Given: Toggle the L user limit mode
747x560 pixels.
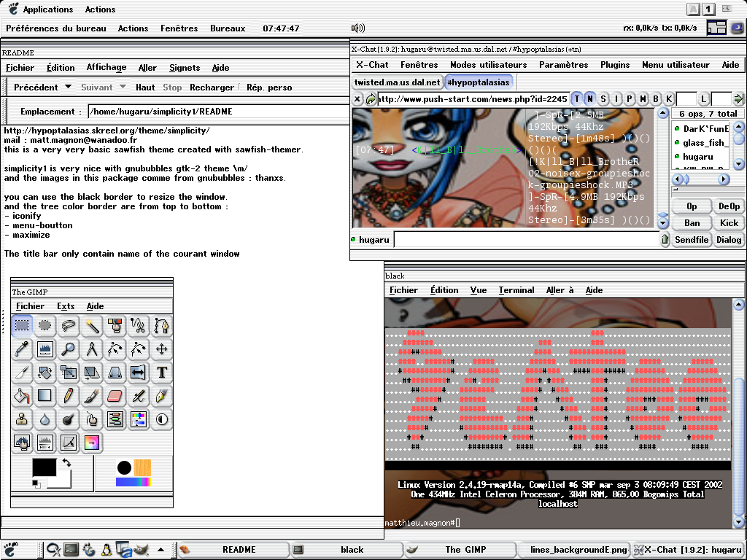Looking at the screenshot, I should click(704, 99).
